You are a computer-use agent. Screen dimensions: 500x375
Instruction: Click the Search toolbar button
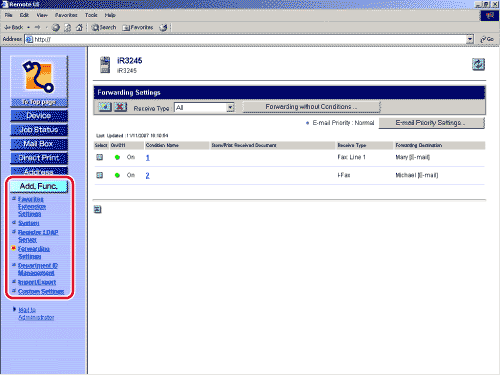coord(104,28)
